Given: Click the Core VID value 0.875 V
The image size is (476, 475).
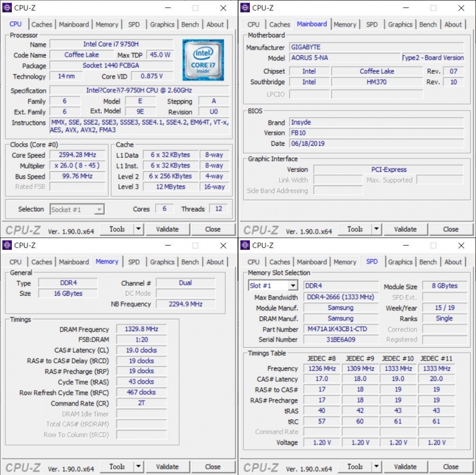Looking at the screenshot, I should (152, 76).
